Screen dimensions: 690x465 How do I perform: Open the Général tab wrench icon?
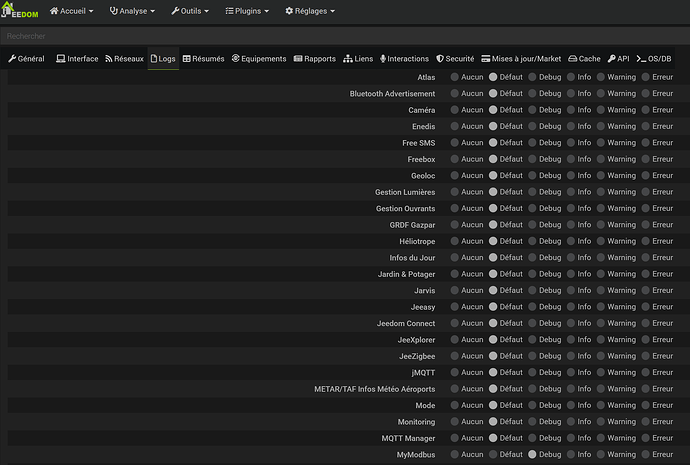pos(12,59)
